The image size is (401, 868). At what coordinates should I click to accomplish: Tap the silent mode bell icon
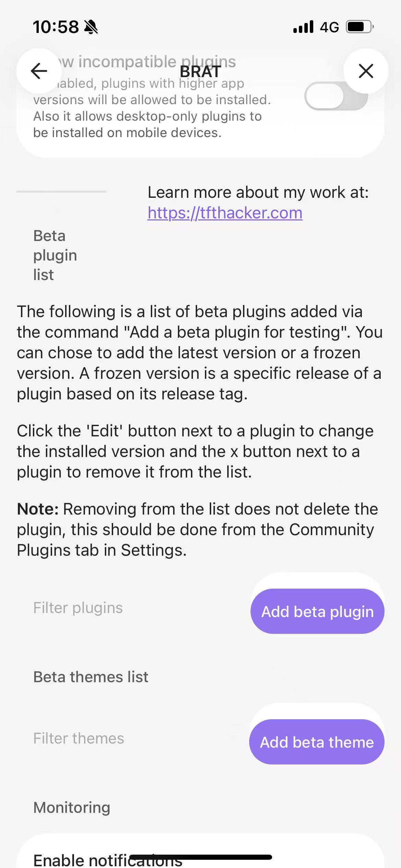[x=91, y=27]
